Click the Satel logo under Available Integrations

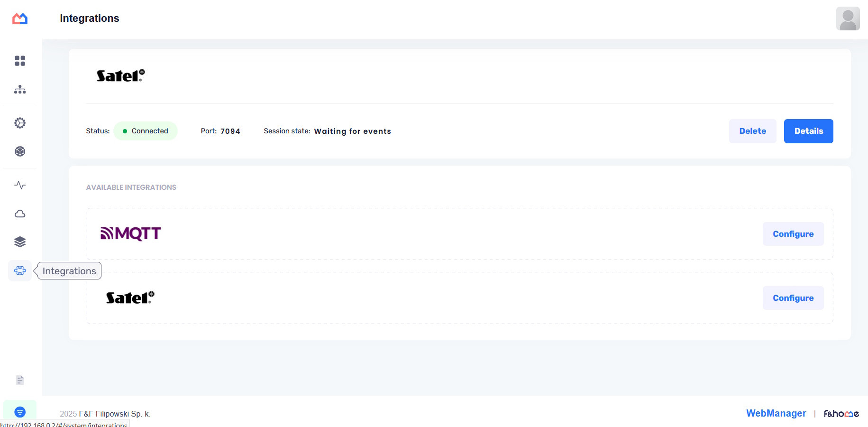[x=130, y=297]
